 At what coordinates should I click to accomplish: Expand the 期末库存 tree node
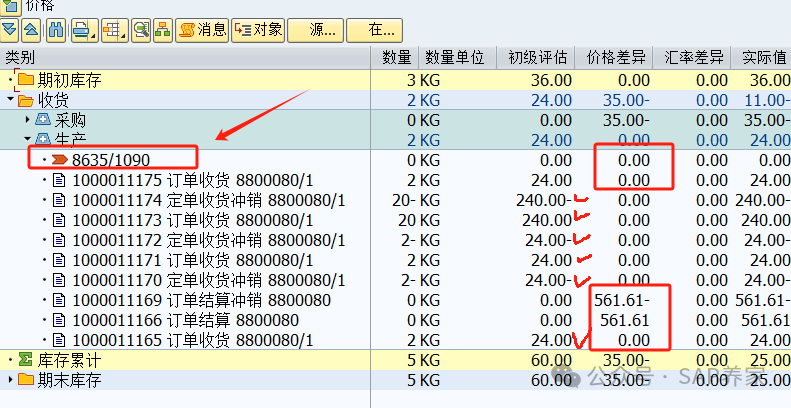[x=10, y=380]
